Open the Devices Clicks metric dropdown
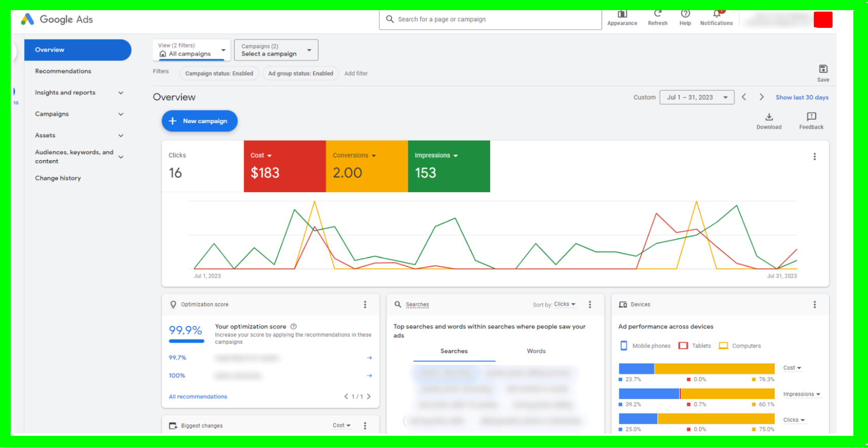The image size is (868, 448). 794,420
